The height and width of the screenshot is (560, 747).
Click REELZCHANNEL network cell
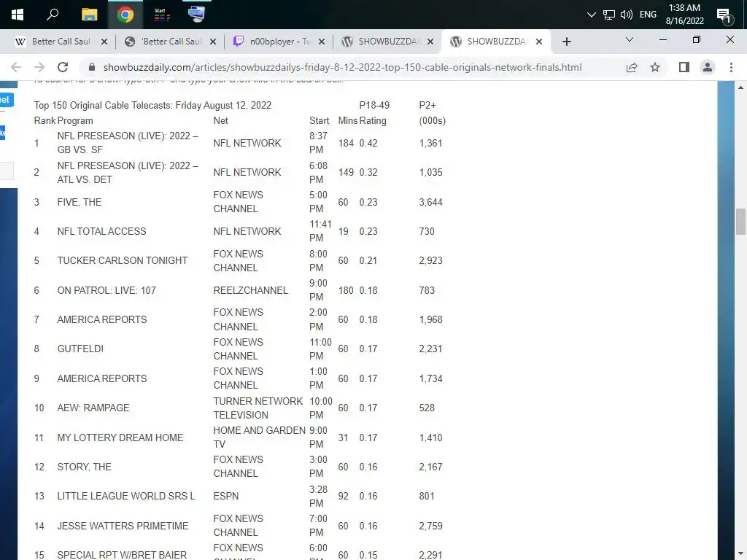pyautogui.click(x=251, y=290)
